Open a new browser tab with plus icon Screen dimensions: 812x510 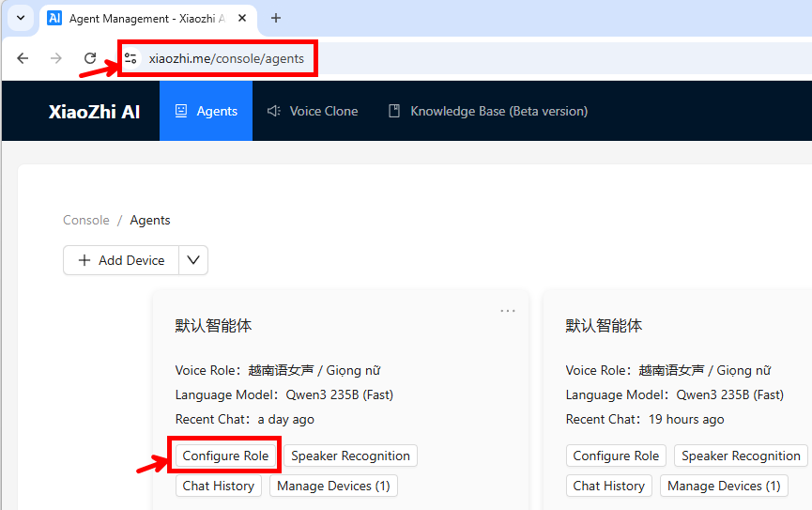click(276, 18)
